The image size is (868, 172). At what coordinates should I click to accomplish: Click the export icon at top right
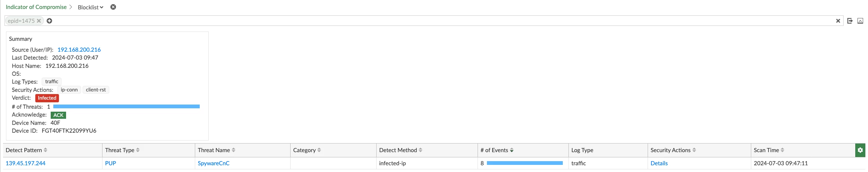tap(850, 21)
